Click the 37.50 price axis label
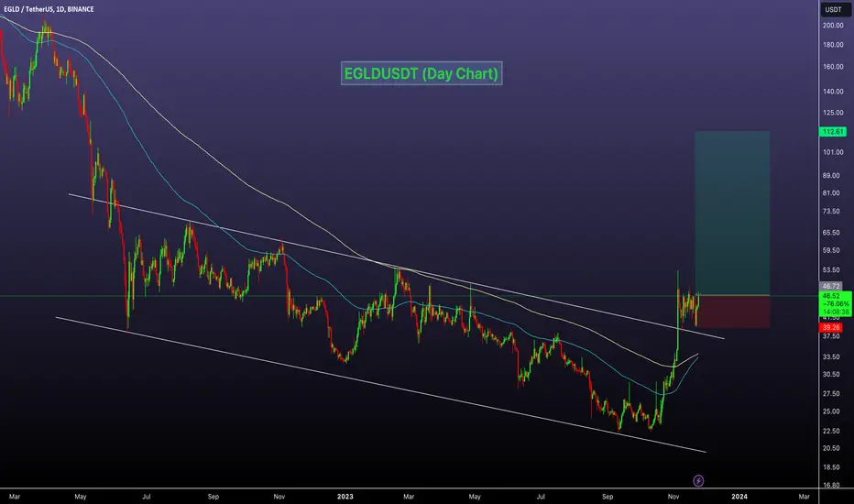Viewport: 854px width, 504px height. tap(831, 336)
